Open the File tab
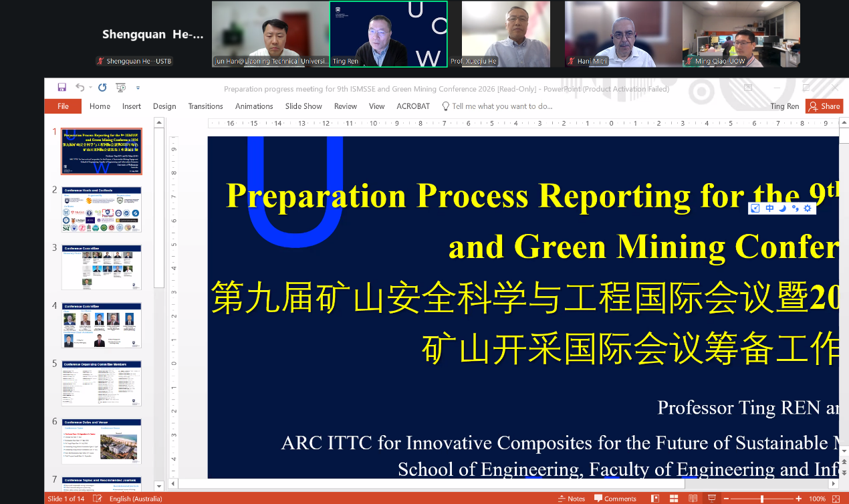 pyautogui.click(x=63, y=106)
